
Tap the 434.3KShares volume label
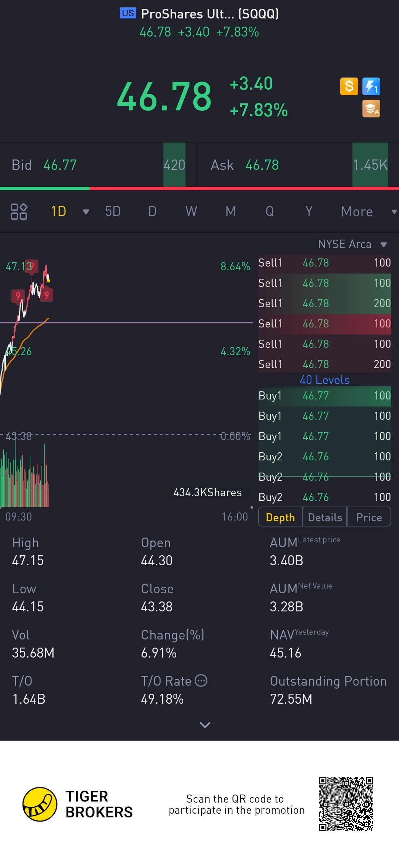pos(208,493)
